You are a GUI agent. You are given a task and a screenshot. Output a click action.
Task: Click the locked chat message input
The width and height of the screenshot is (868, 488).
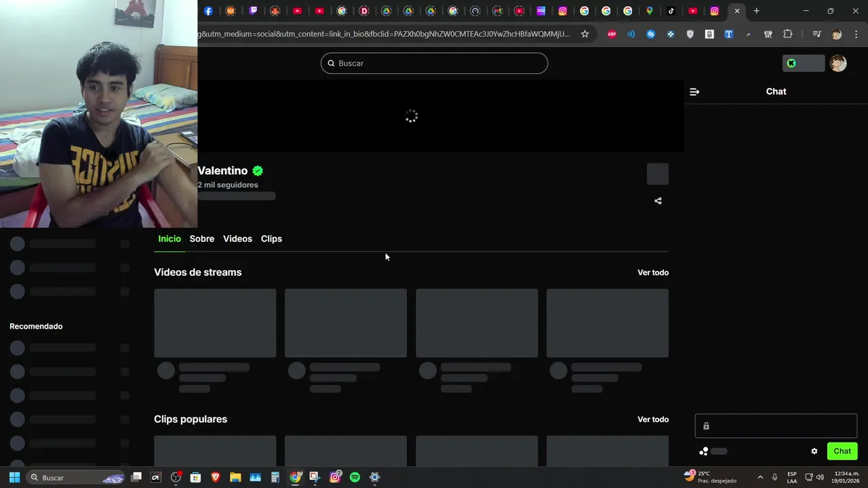click(776, 426)
